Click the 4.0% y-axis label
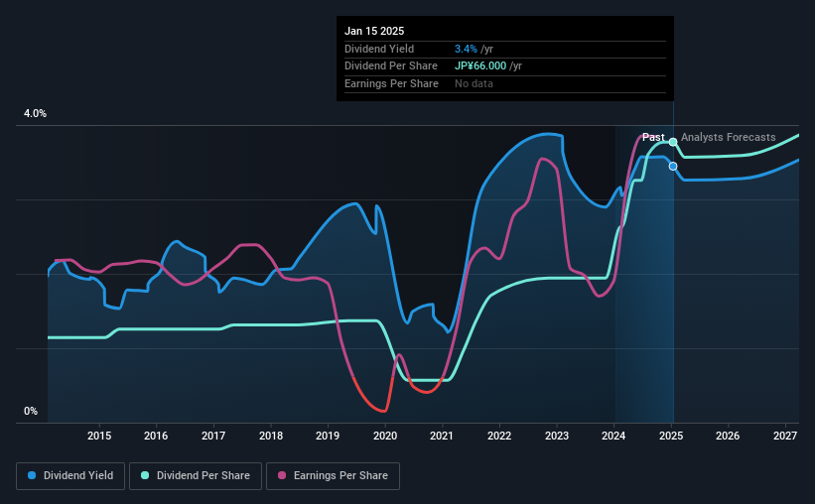 pyautogui.click(x=35, y=114)
